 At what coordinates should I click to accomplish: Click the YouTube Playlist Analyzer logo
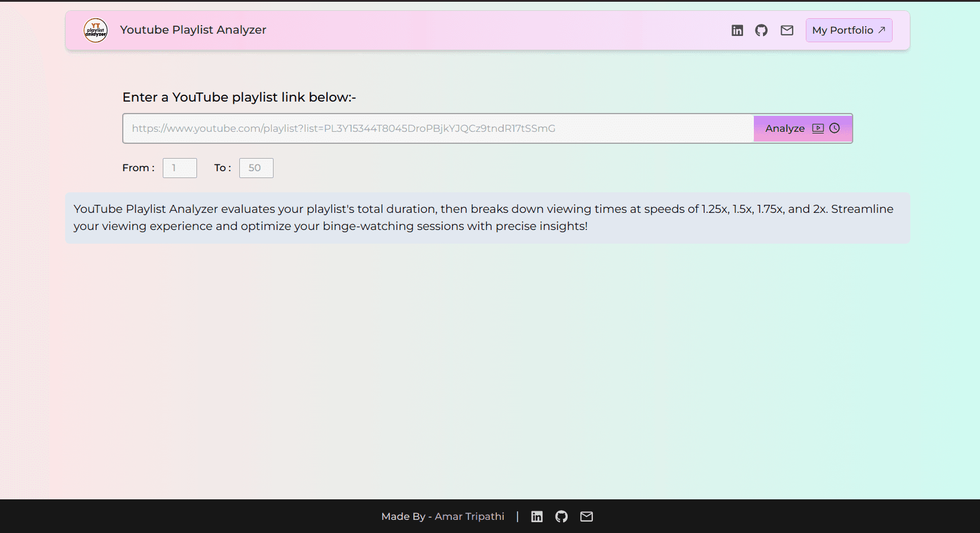click(x=95, y=30)
